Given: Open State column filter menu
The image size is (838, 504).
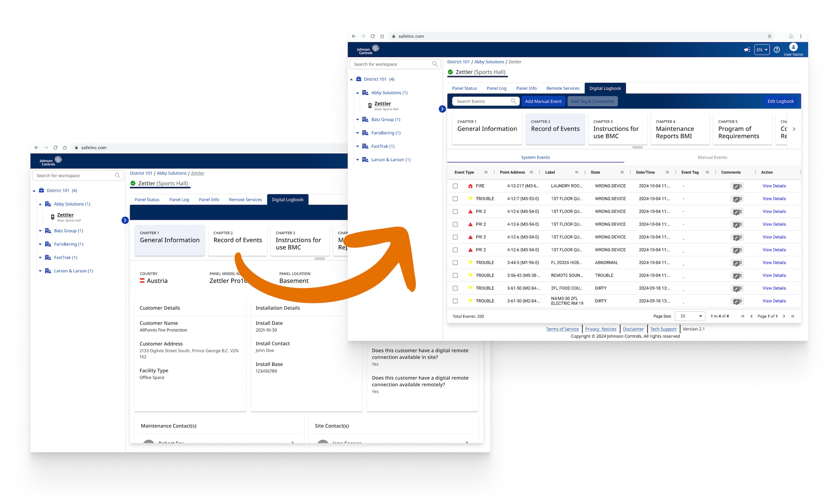Looking at the screenshot, I should (622, 172).
